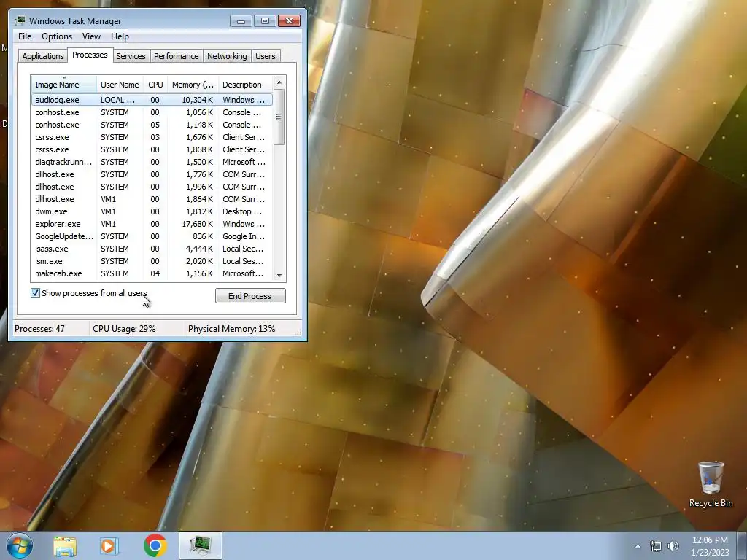Click the process list scroll down arrow
Screen dimensions: 747x560
tap(279, 275)
